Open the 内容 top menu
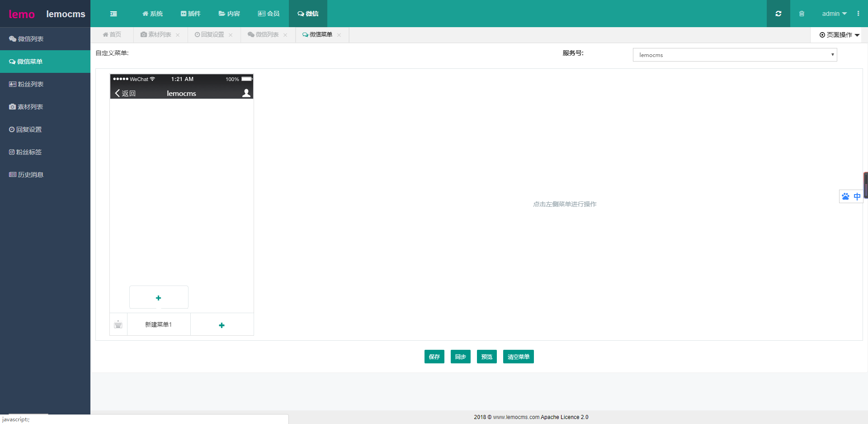 pos(229,14)
